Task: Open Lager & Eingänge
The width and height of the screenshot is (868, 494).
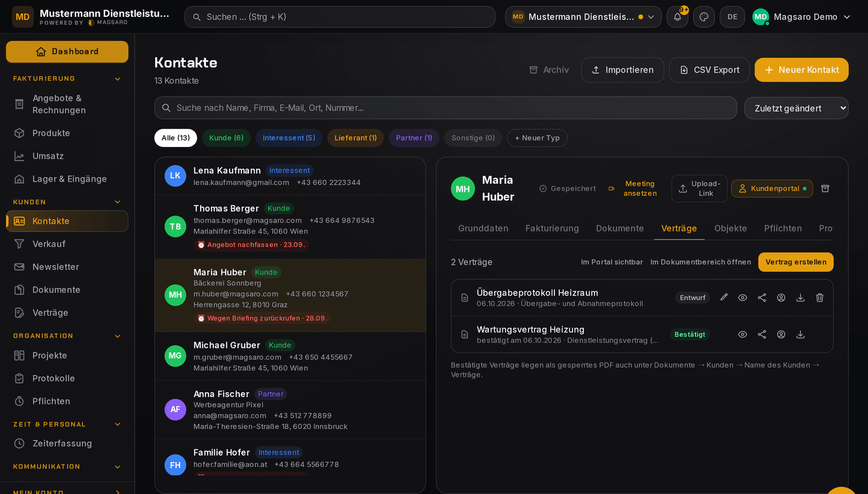Action: pos(67,179)
